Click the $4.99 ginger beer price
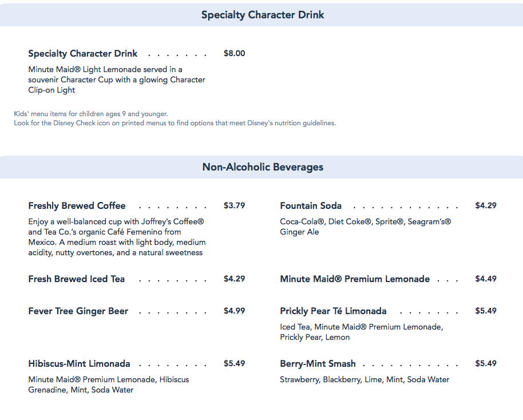523x420 pixels. point(234,311)
